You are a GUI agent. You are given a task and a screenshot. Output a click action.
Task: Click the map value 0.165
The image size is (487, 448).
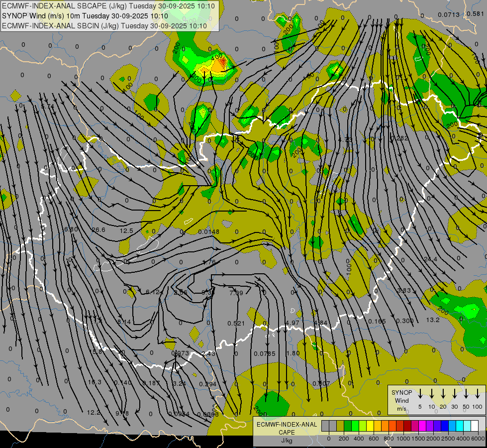(377, 321)
